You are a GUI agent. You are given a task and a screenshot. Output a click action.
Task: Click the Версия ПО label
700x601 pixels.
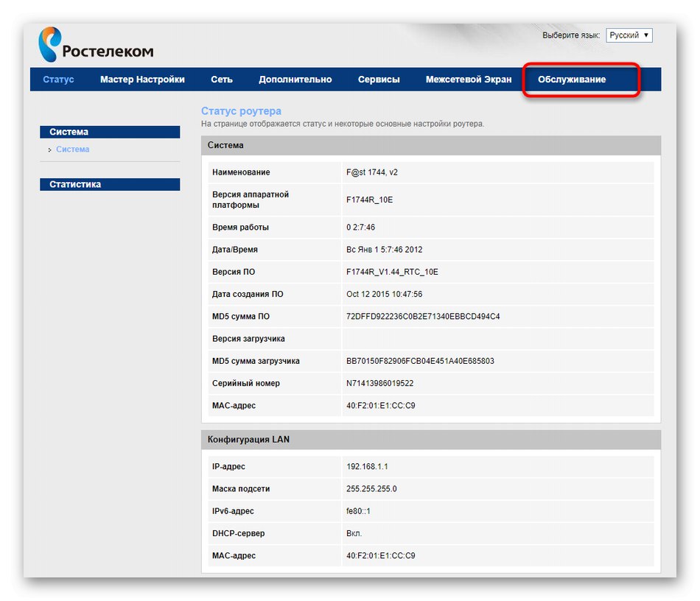(233, 272)
